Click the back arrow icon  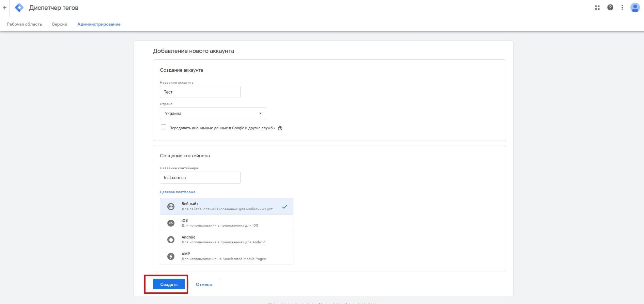coord(5,8)
